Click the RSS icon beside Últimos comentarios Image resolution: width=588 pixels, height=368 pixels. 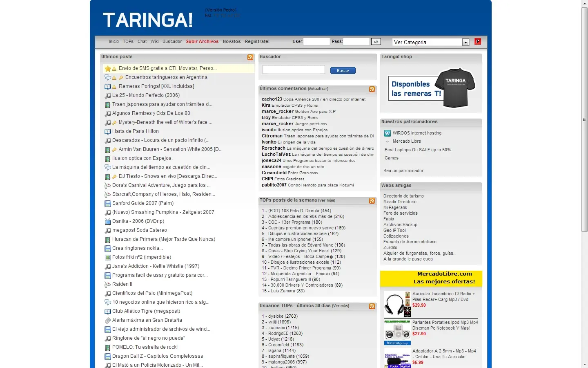(372, 89)
